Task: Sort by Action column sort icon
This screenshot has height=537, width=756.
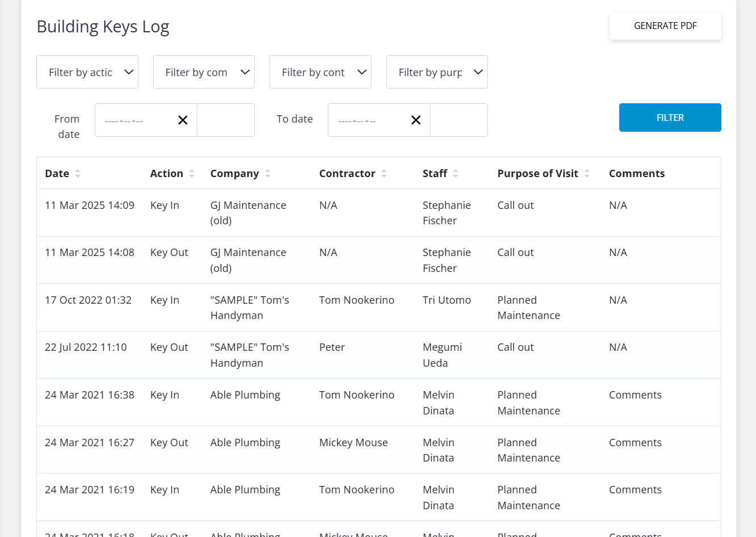Action: tap(192, 174)
